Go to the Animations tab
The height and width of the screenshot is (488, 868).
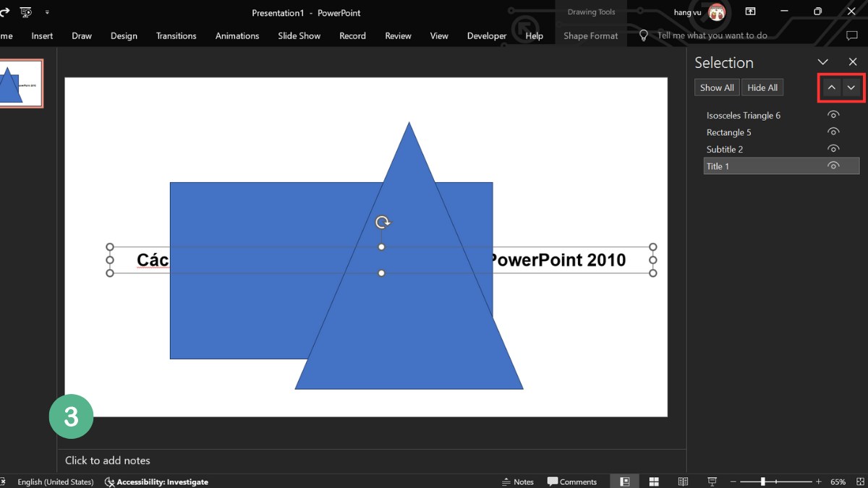click(237, 35)
